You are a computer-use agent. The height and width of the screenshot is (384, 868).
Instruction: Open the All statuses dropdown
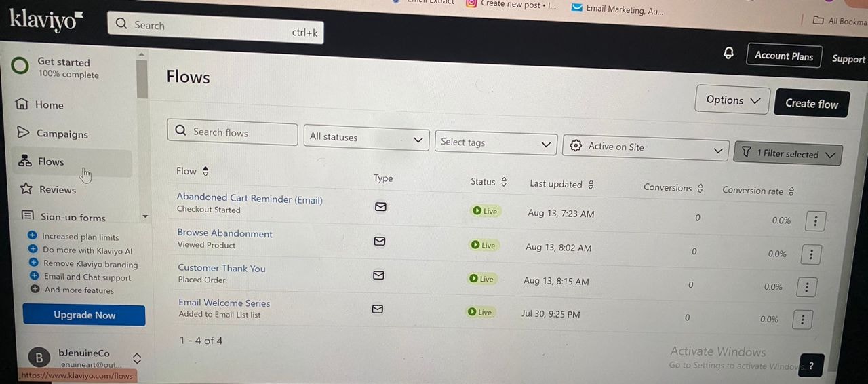pos(366,138)
